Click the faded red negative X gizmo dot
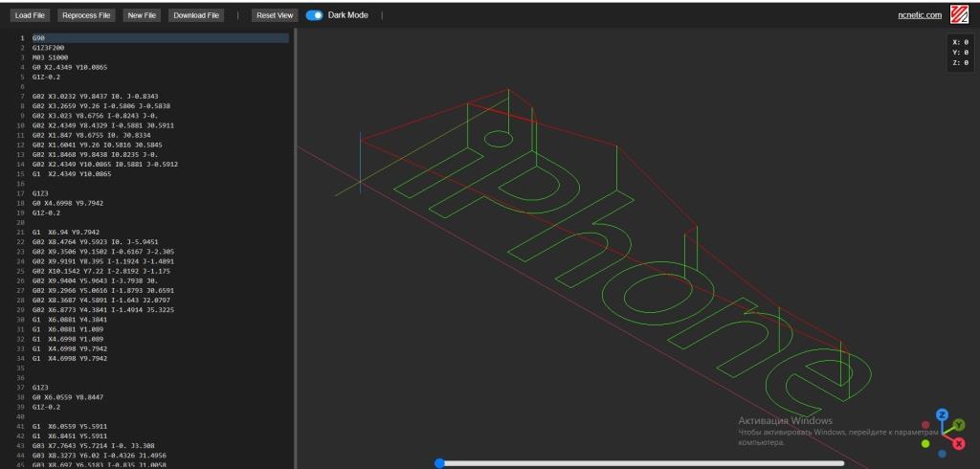 point(925,425)
